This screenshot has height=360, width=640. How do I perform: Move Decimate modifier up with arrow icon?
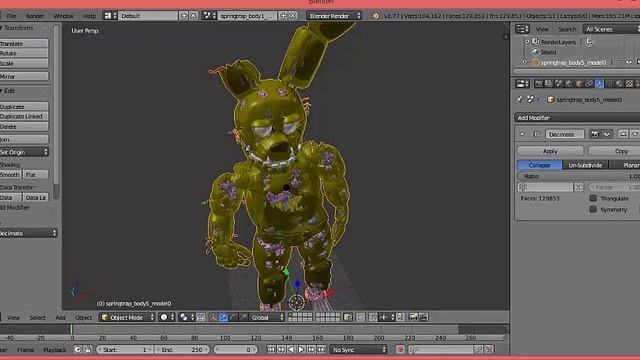[x=623, y=134]
